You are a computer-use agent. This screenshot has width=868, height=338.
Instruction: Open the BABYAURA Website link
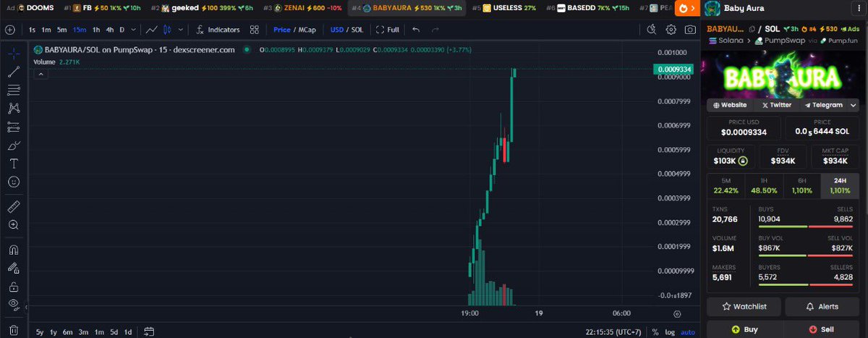click(x=729, y=105)
